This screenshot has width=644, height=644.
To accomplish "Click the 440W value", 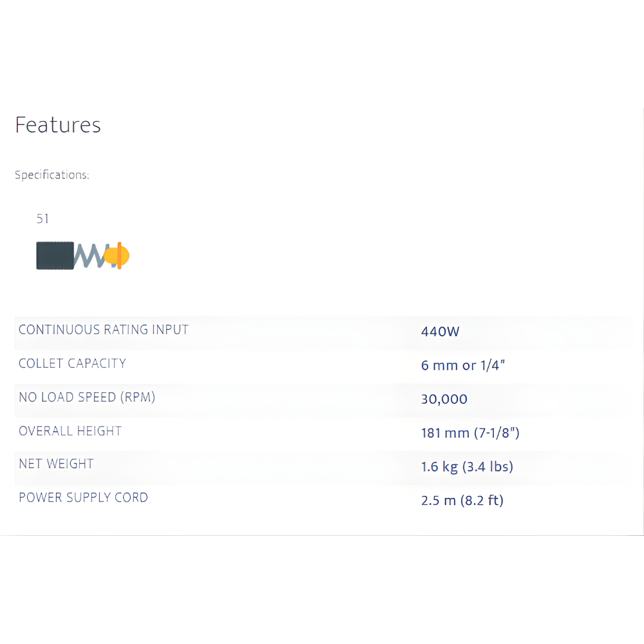I will click(x=440, y=332).
